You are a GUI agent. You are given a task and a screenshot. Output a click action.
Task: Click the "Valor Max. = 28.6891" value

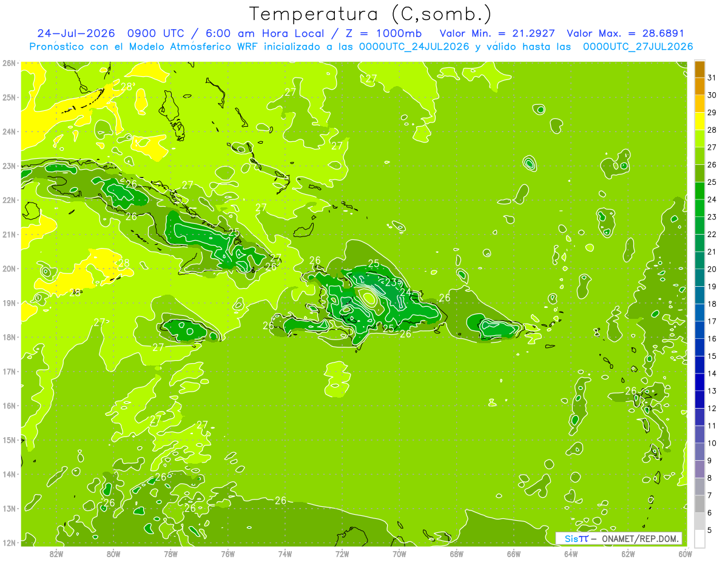point(625,33)
